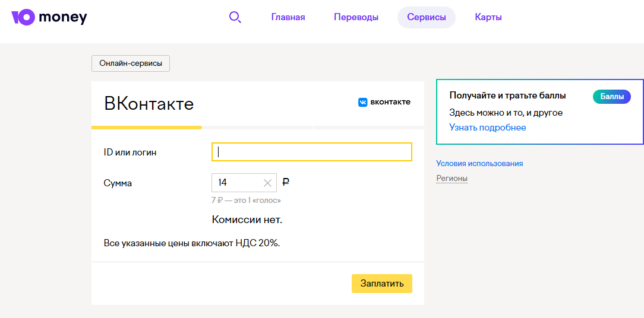Follow the Узнать подробнее link
This screenshot has width=644, height=318.
click(x=487, y=128)
